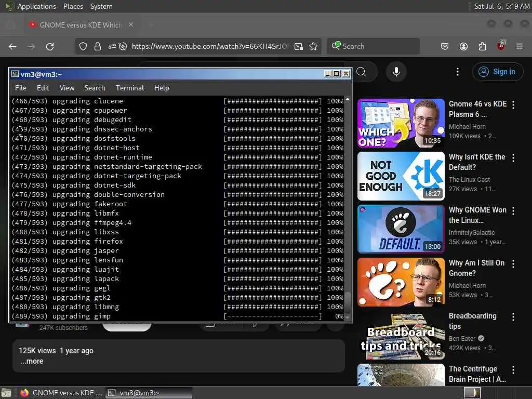
Task: Click the uBlock Origin extension icon
Action: tap(501, 46)
